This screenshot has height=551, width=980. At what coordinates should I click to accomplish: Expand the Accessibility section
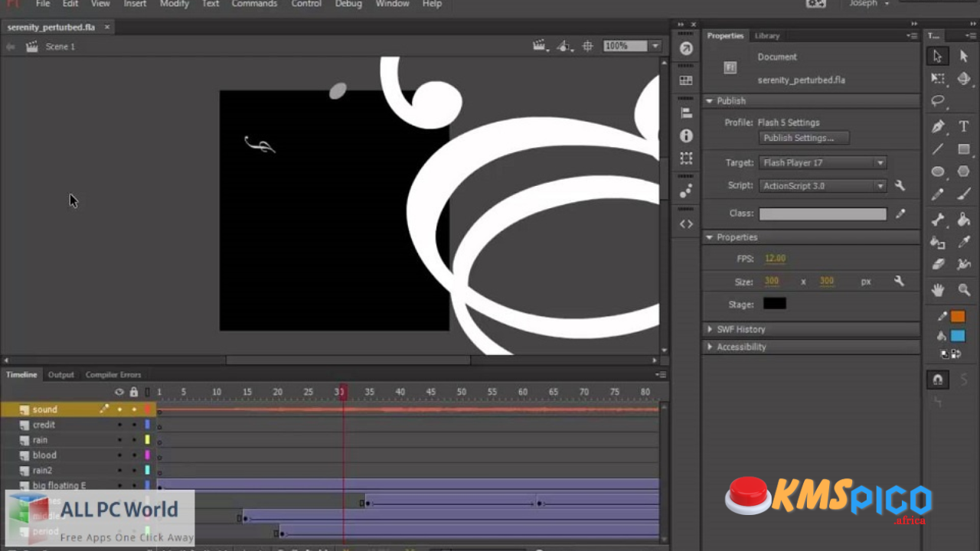[710, 347]
